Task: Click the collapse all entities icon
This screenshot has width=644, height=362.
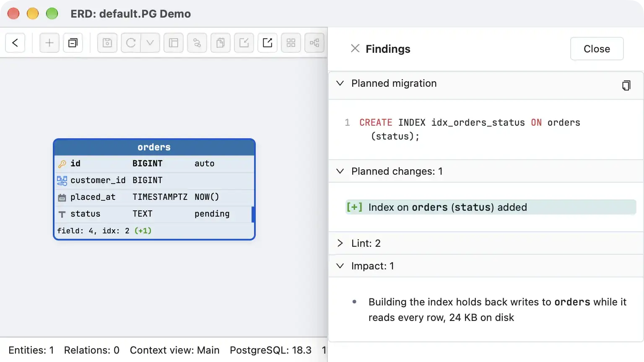Action: (x=73, y=43)
